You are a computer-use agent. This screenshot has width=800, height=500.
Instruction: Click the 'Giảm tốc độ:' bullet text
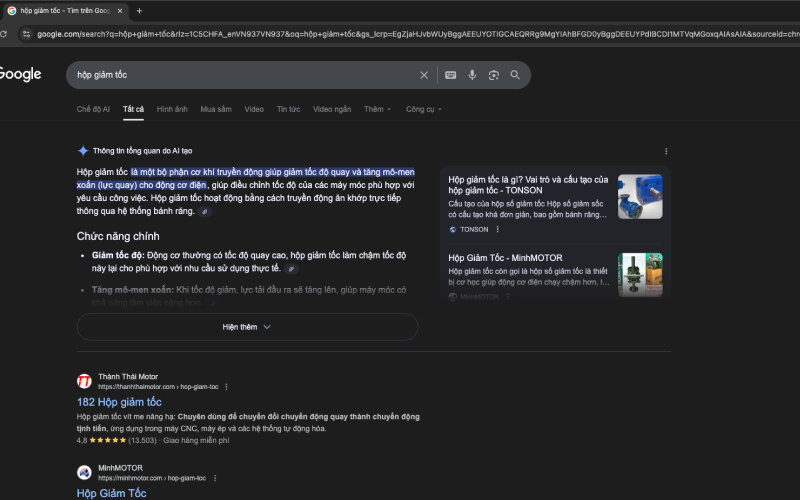118,255
